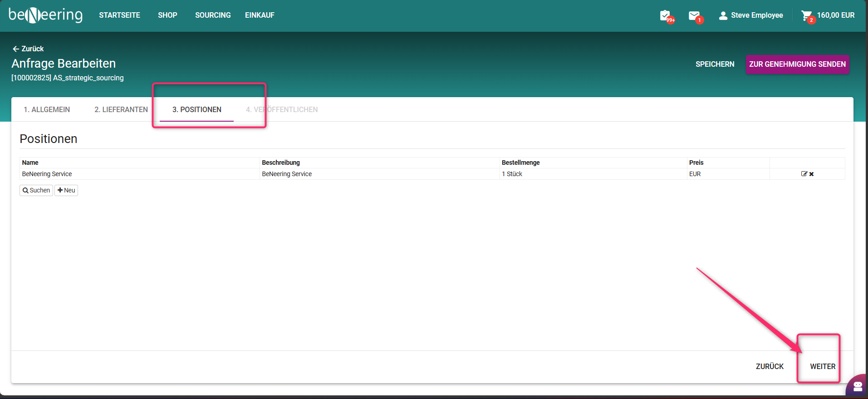This screenshot has height=399, width=868.
Task: Select the 3. POSITIONEN tab
Action: coord(197,109)
